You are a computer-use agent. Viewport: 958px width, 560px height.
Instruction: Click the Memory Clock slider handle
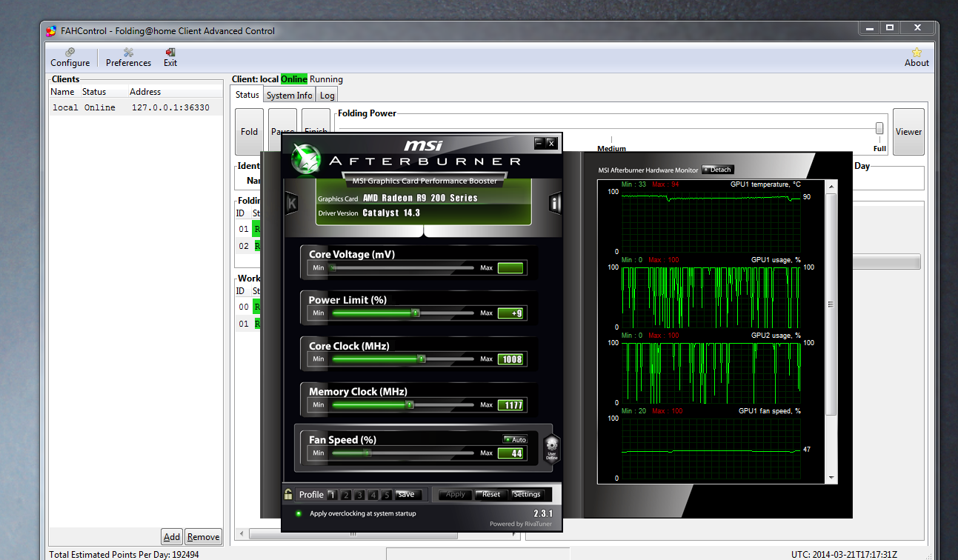410,405
